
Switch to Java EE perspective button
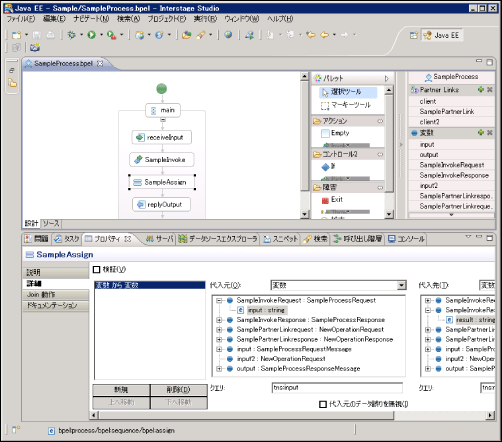pyautogui.click(x=442, y=35)
